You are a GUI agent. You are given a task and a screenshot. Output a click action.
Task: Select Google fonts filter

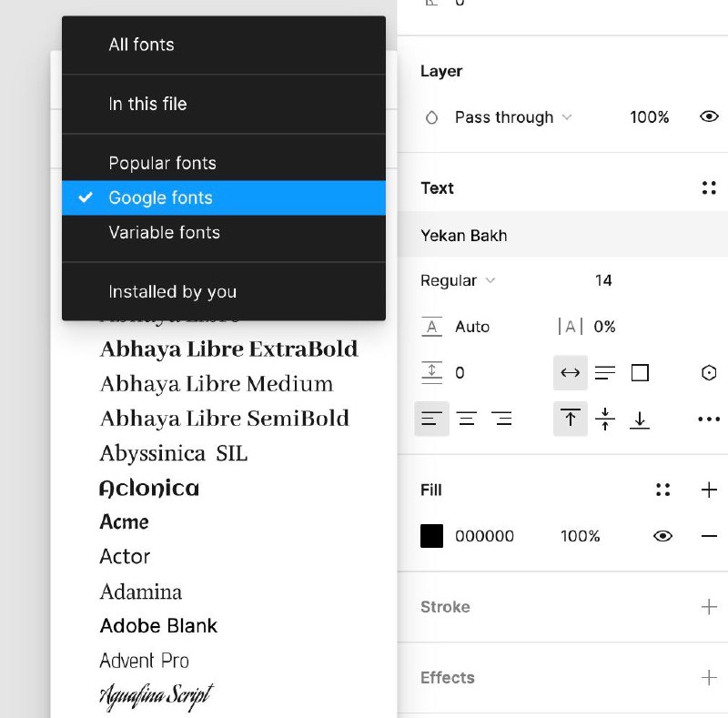(x=224, y=197)
